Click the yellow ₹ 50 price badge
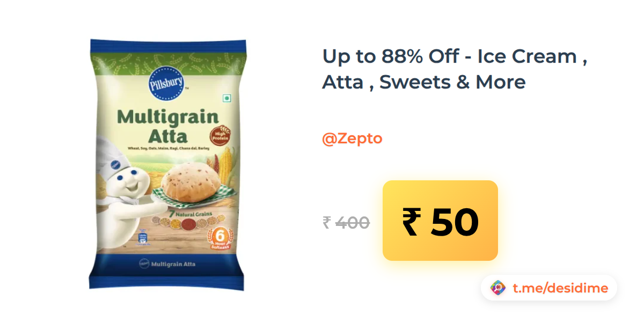The width and height of the screenshot is (644, 322). click(x=440, y=221)
